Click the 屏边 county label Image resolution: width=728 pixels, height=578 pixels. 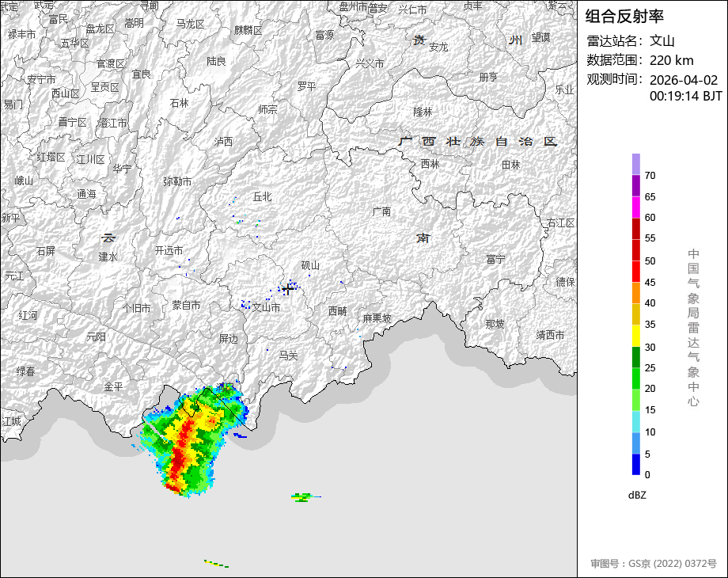[x=228, y=339]
